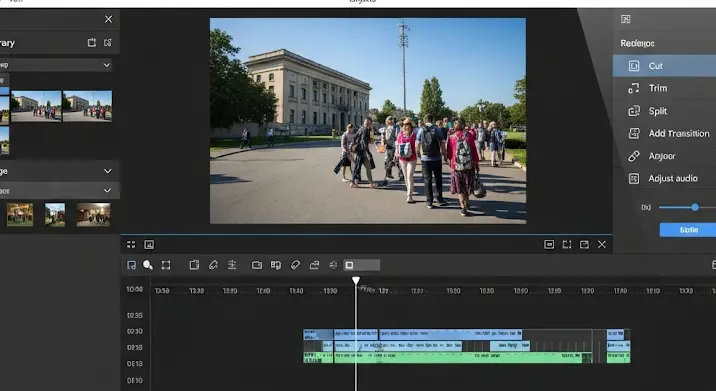Click the partly cut-off box icon at timeline toolbar's right end
The height and width of the screenshot is (391, 716).
(x=714, y=265)
